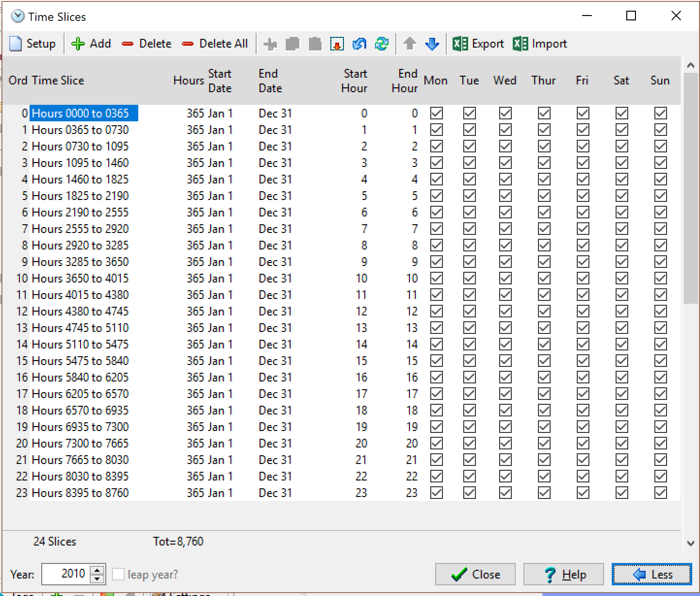700x596 pixels.
Task: Select row Hours 3285 to 3650
Action: click(341, 262)
